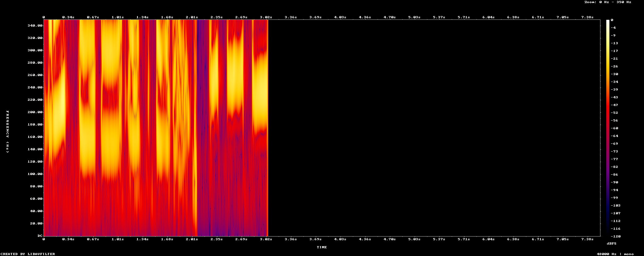
Task: Select the 2.01s label on the top time axis
Action: [x=192, y=17]
